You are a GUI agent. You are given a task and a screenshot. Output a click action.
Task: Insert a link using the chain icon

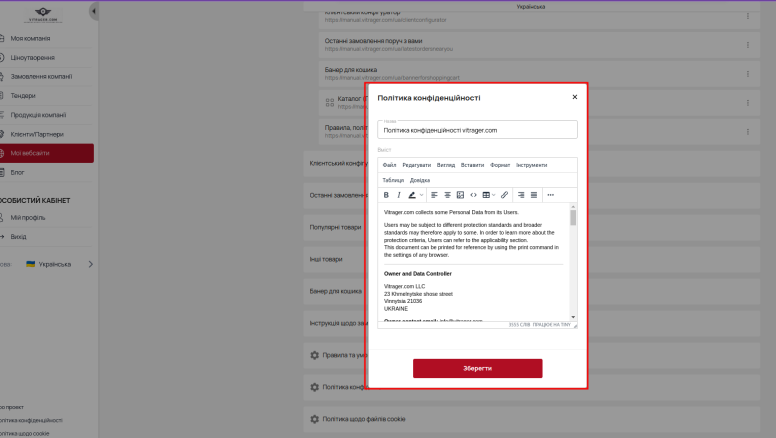tap(504, 195)
